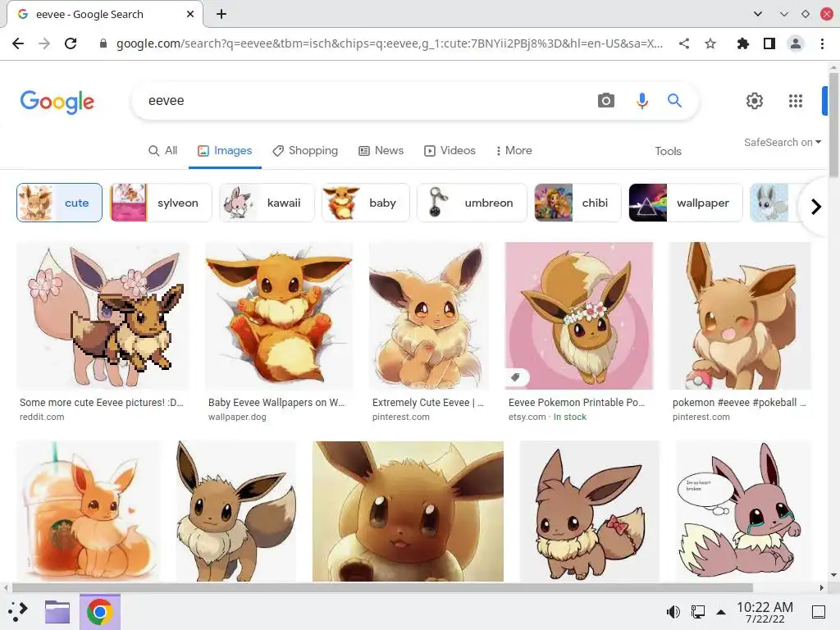Go forward to next page
Image resolution: width=840 pixels, height=630 pixels.
[x=44, y=43]
